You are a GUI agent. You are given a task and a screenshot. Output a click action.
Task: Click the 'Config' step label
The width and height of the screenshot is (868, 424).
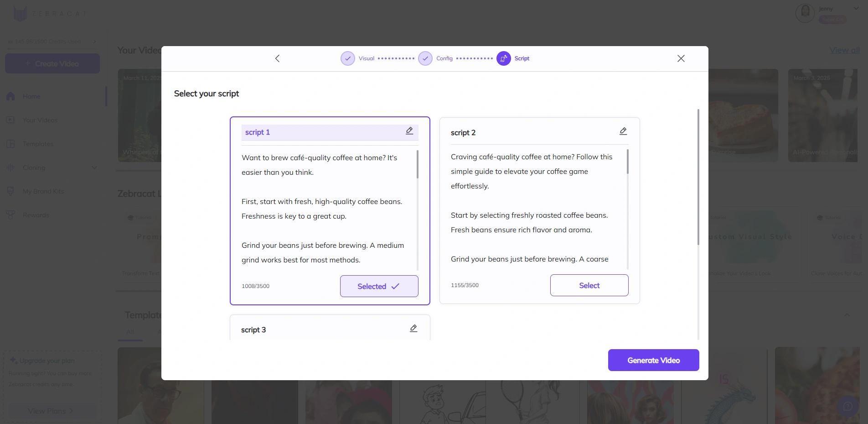coord(444,58)
